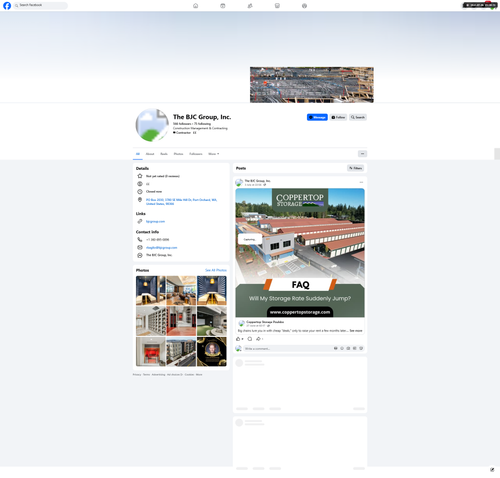Switch to the Photos tab

pos(178,154)
